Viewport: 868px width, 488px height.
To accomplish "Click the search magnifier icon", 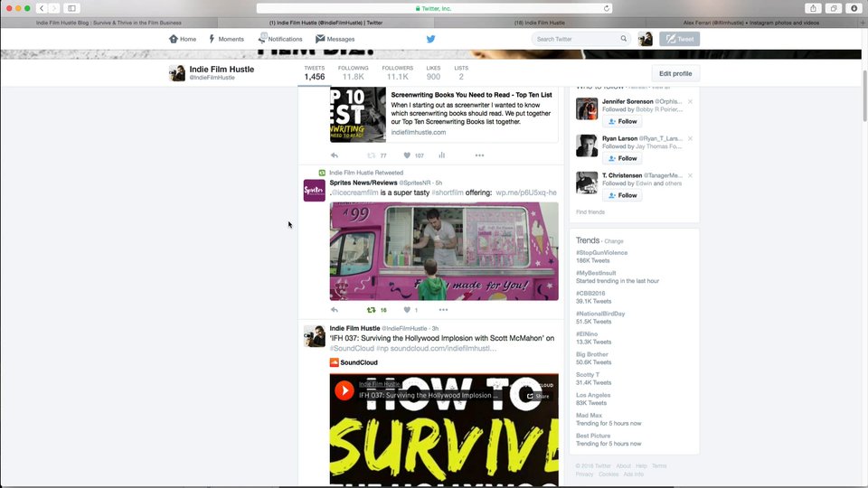I will pyautogui.click(x=623, y=39).
